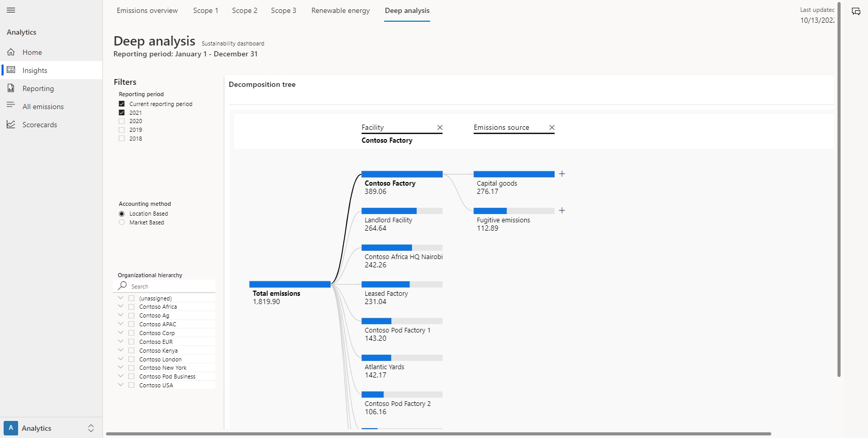Uncheck the Current reporting period checkbox
The width and height of the screenshot is (868, 438).
(122, 104)
